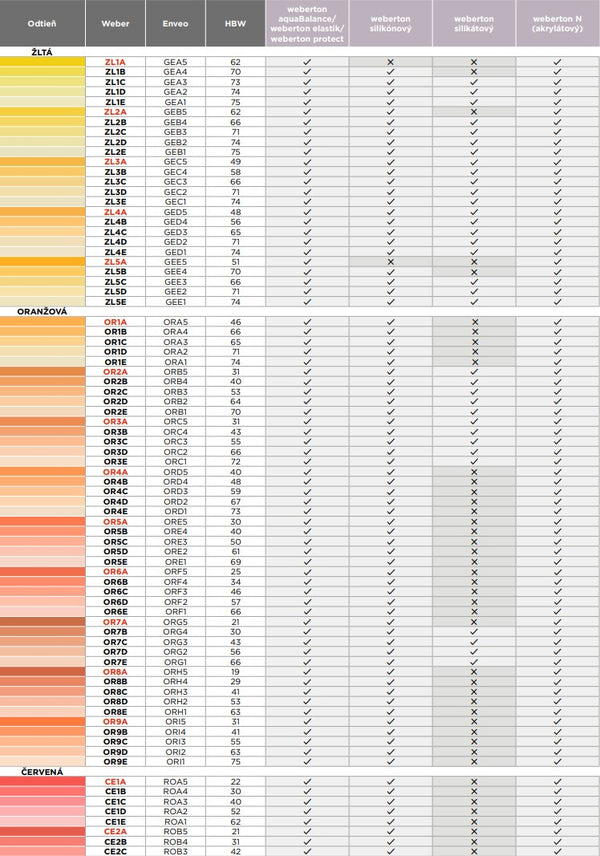Image resolution: width=600 pixels, height=856 pixels.
Task: Click akrylátový check mark in OR5A row
Action: pyautogui.click(x=557, y=522)
